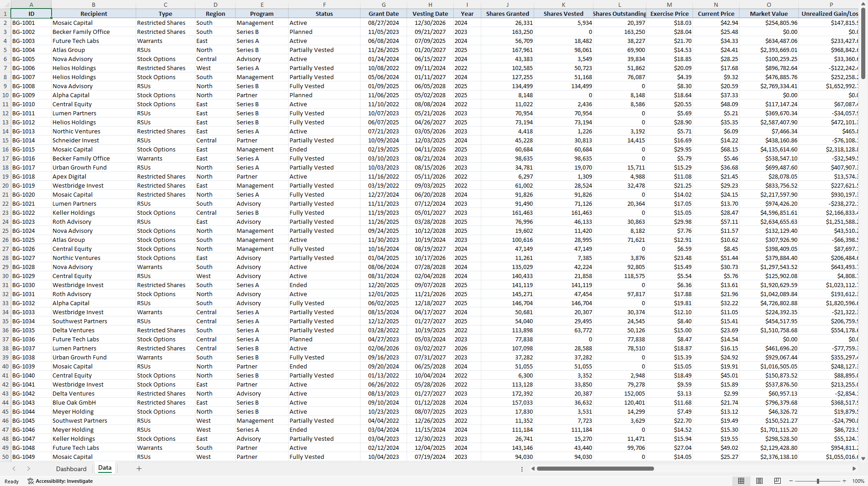Click the horizontal scrollbar thumb

pos(595,469)
